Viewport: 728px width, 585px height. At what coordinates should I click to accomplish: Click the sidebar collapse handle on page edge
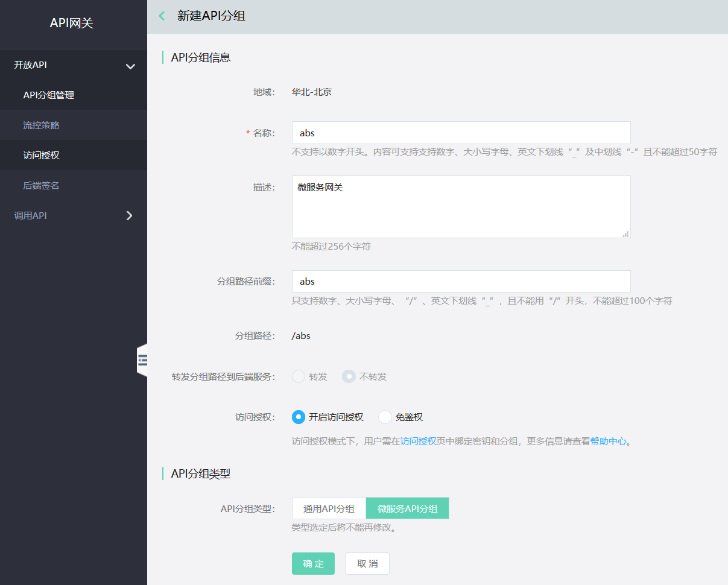(143, 360)
